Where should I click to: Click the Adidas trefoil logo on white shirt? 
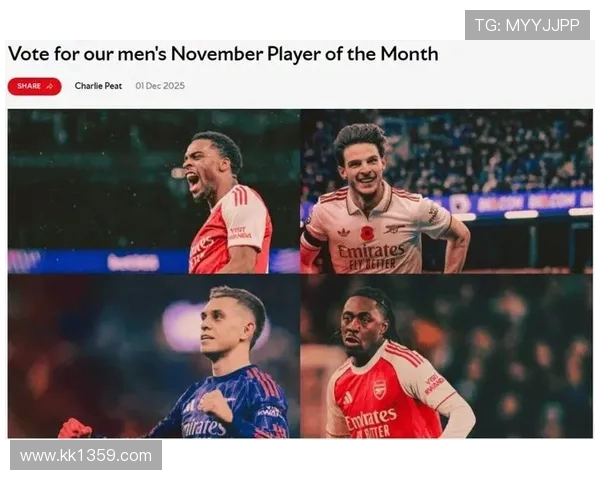click(344, 232)
